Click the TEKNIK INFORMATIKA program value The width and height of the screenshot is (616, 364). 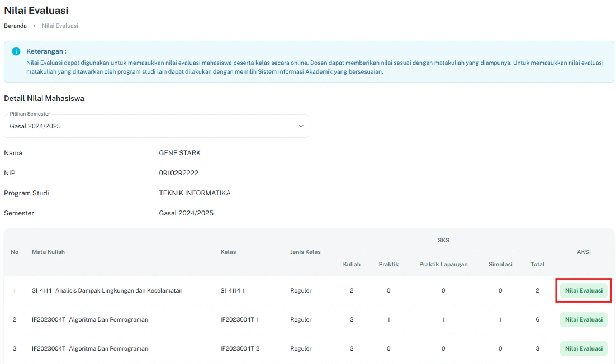click(x=195, y=193)
